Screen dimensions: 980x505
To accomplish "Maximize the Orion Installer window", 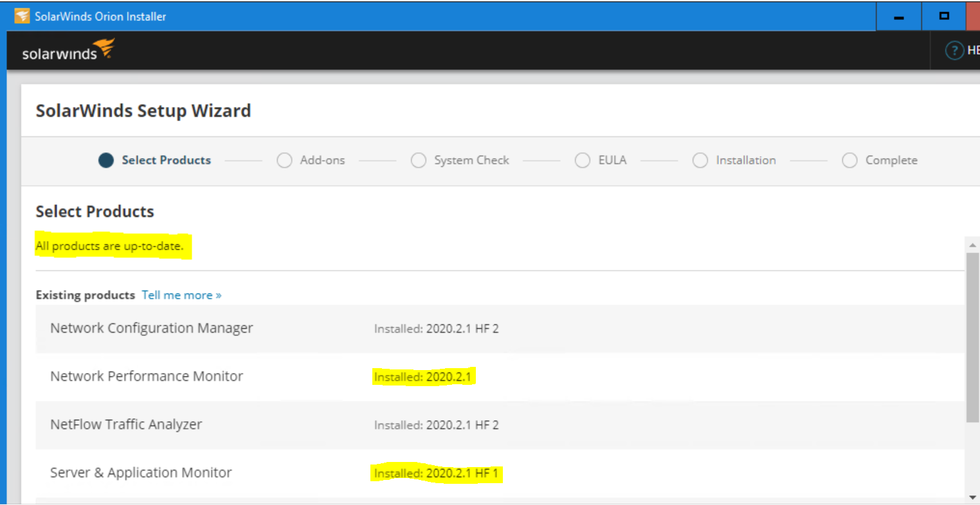I will [944, 16].
